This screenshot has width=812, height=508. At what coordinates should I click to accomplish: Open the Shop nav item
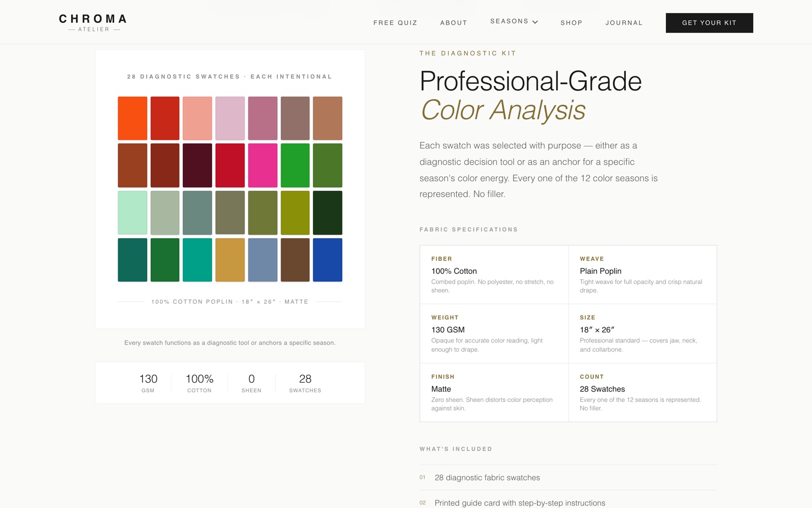point(571,23)
